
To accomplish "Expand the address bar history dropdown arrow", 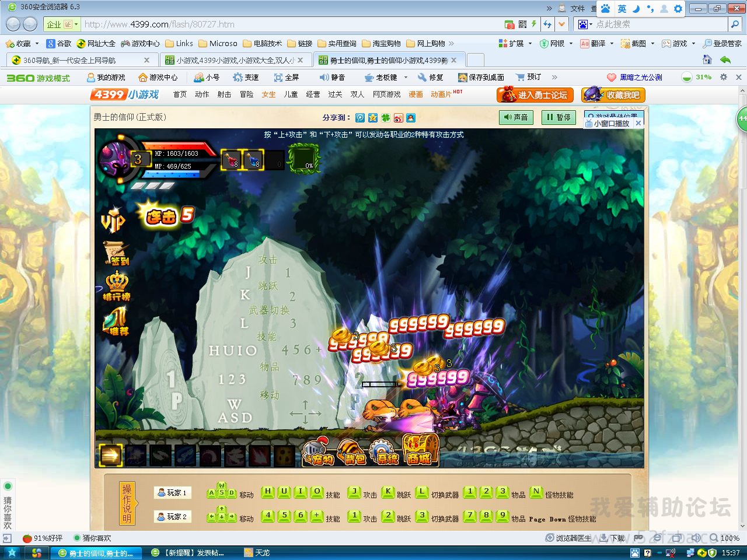I will [x=561, y=24].
